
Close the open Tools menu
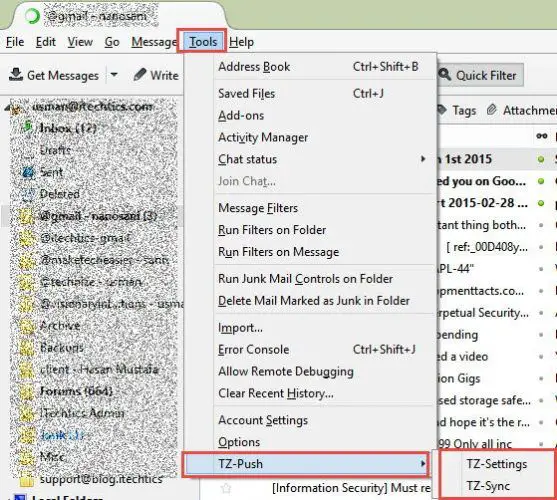pyautogui.click(x=202, y=42)
